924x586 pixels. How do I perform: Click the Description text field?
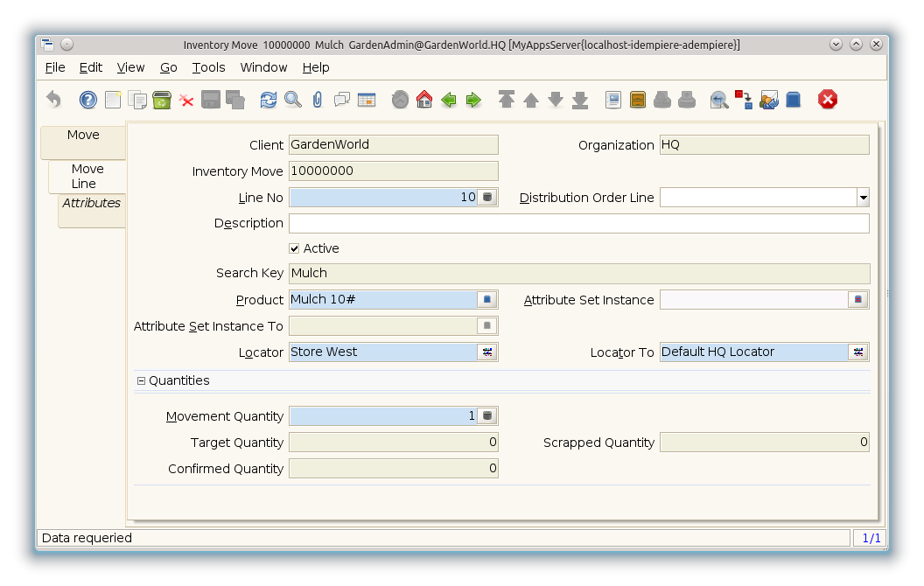click(578, 224)
